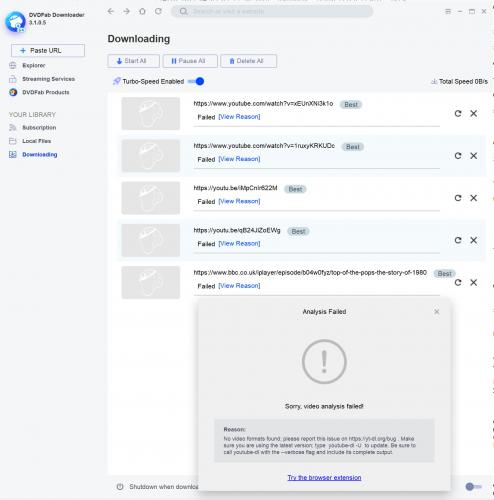The width and height of the screenshot is (494, 500).
Task: Retry the xEUnXNi3k1o YouTube download
Action: click(x=458, y=113)
